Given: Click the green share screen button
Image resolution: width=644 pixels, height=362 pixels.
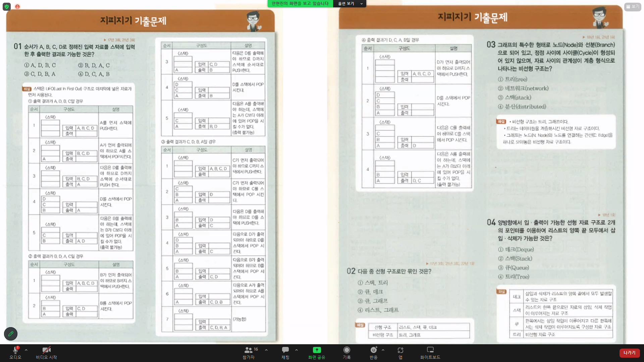Looking at the screenshot, I should coord(317,350).
